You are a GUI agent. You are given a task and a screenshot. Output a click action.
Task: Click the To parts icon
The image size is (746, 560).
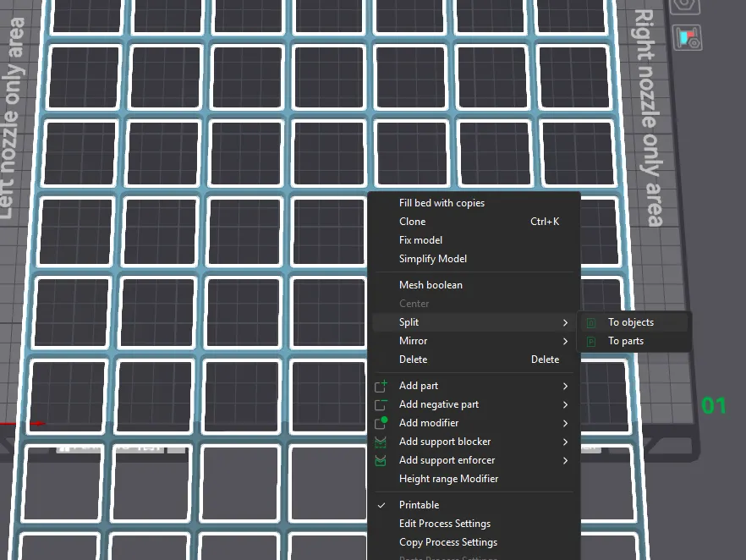click(x=591, y=342)
